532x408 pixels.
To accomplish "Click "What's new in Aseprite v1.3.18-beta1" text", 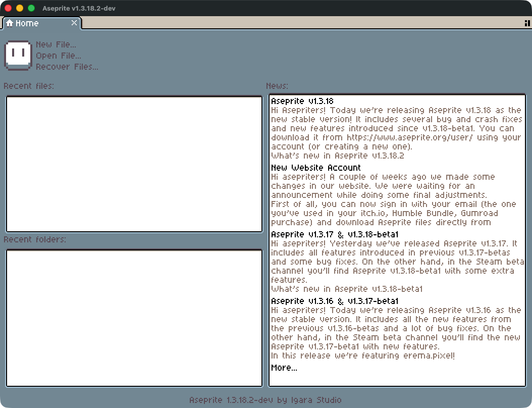I will pos(347,289).
